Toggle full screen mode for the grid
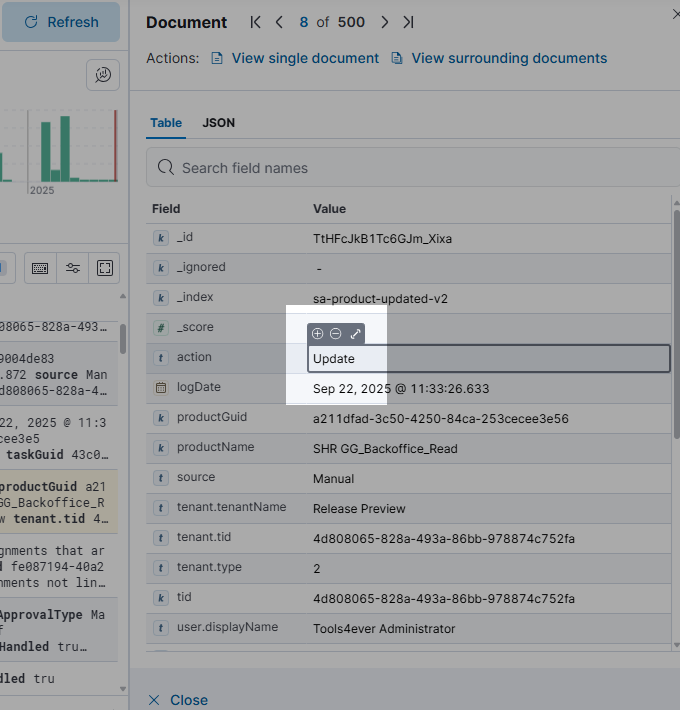The width and height of the screenshot is (680, 710). pyautogui.click(x=104, y=268)
